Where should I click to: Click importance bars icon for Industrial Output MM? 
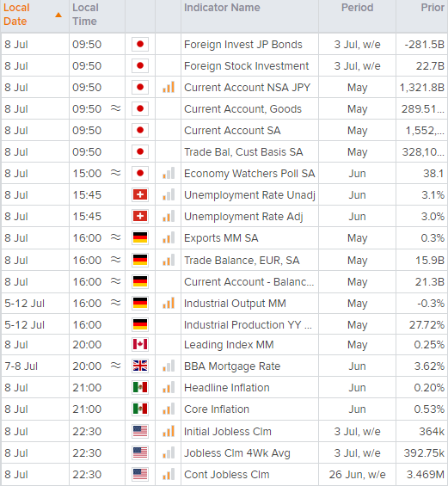click(169, 303)
